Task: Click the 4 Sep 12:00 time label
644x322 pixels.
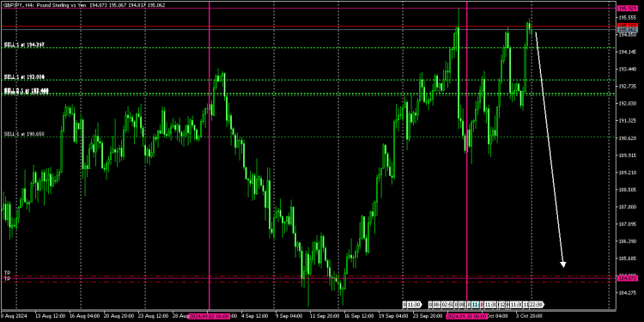Action: (x=256, y=316)
